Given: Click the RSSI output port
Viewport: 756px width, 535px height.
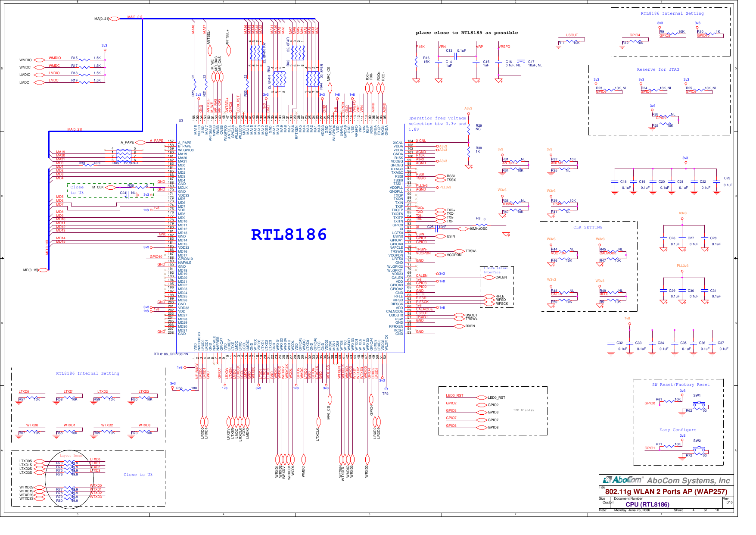Looking at the screenshot, I should pos(441,176).
